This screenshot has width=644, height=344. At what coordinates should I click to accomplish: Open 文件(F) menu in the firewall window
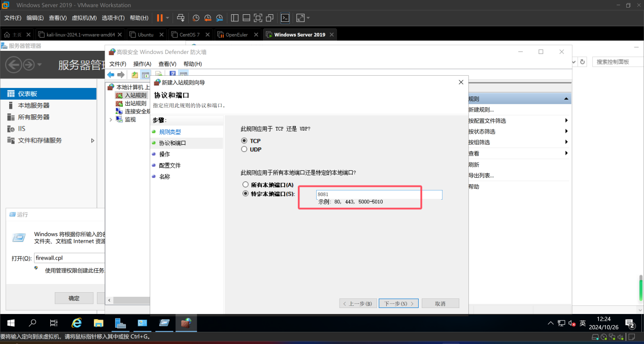pyautogui.click(x=118, y=64)
